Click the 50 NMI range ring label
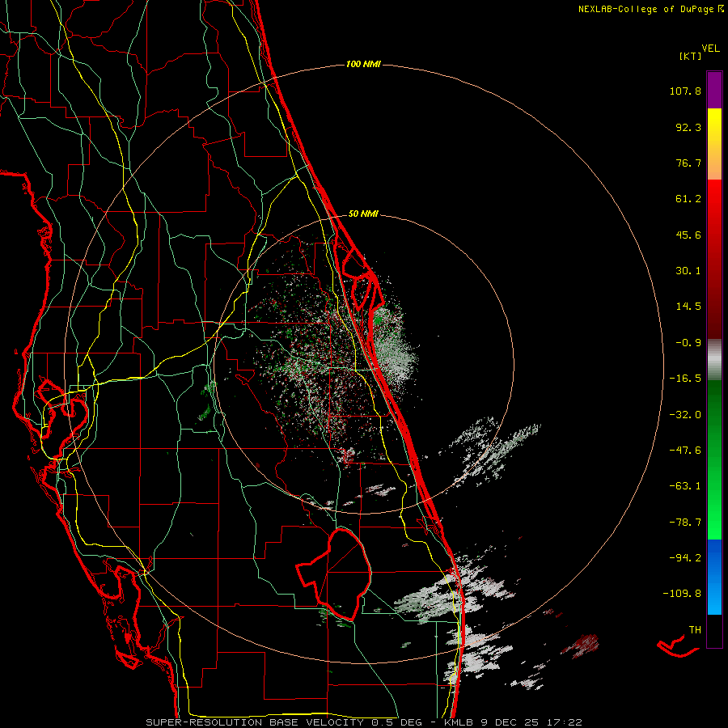Viewport: 728px width, 728px height. tap(363, 214)
